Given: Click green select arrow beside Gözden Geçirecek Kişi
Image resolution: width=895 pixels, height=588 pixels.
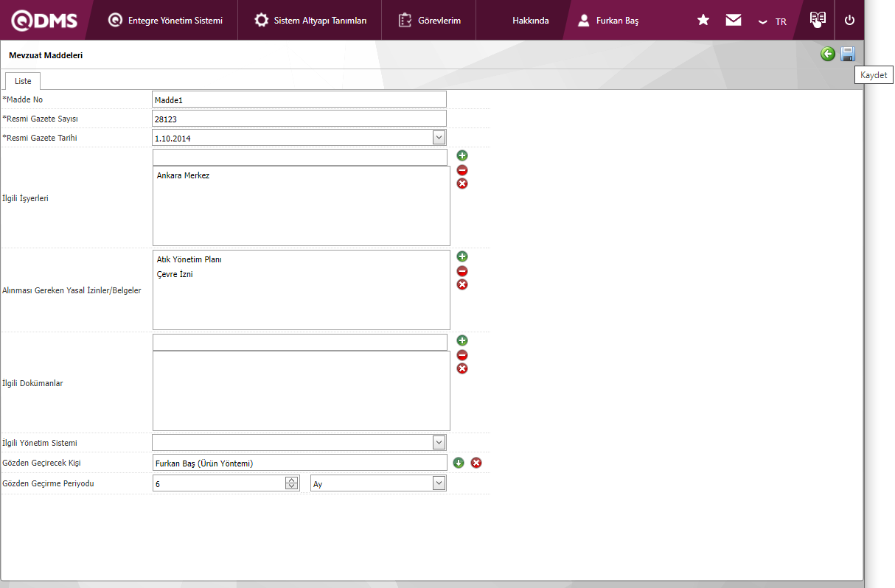Looking at the screenshot, I should point(459,463).
